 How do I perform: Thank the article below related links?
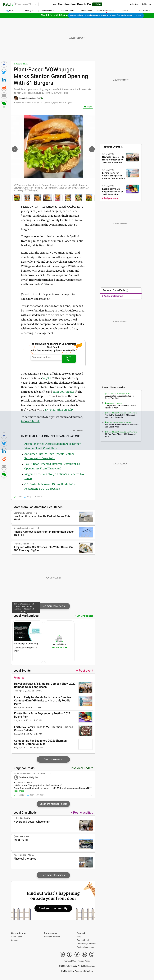[17, 497]
